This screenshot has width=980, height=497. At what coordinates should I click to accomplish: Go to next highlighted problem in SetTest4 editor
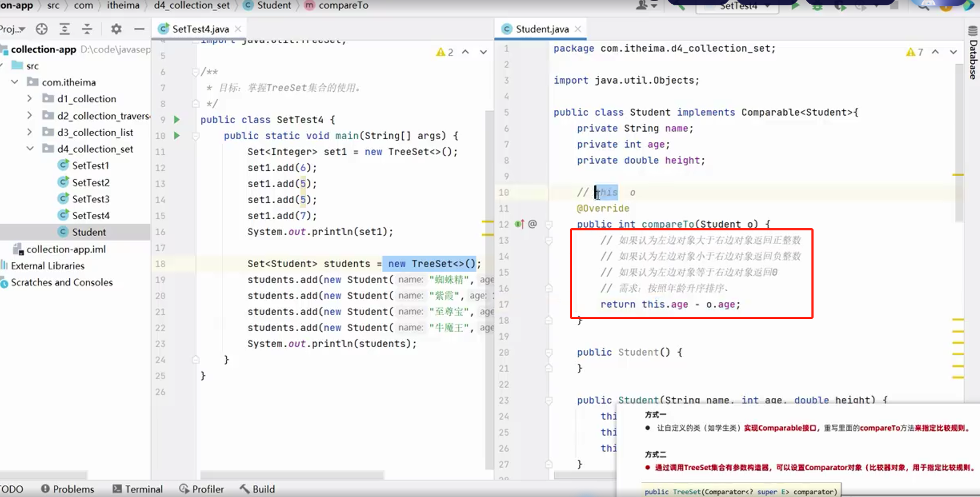pos(483,52)
